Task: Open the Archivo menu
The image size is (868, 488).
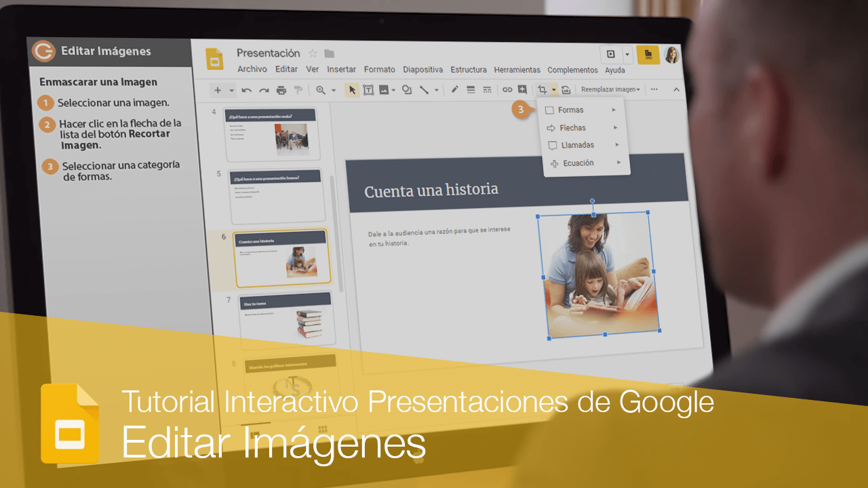Action: point(252,69)
